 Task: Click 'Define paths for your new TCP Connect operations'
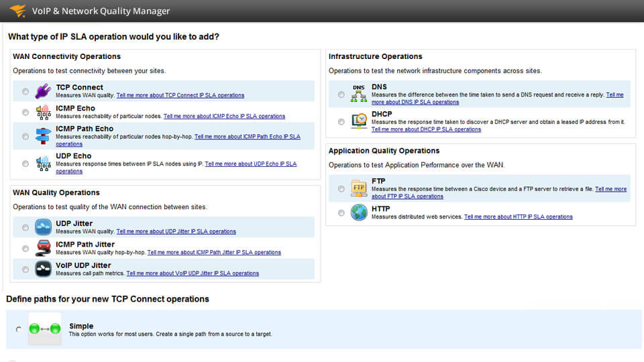(107, 299)
